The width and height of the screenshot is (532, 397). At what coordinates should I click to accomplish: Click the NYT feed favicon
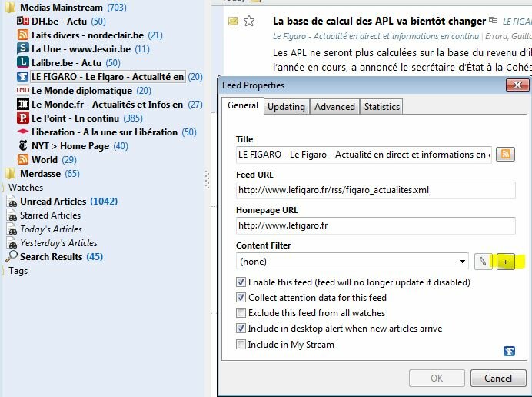[x=23, y=145]
